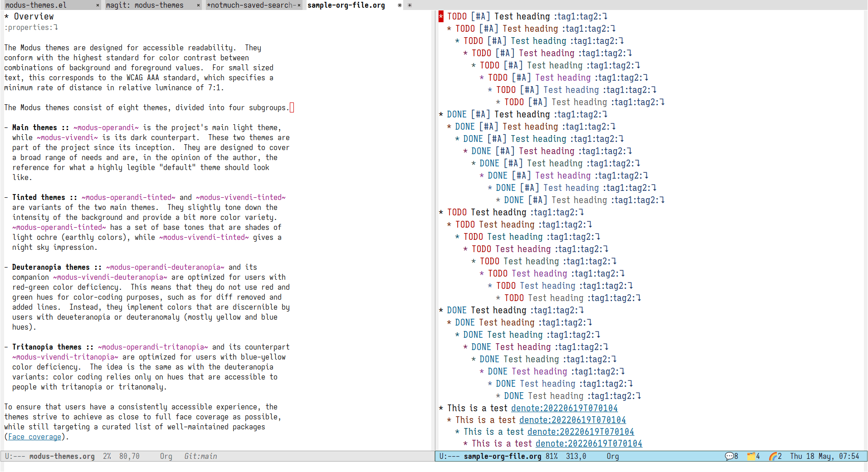Screen dimensions: 868x472
Task: Close the modus-themes.el tab
Action: pyautogui.click(x=98, y=5)
